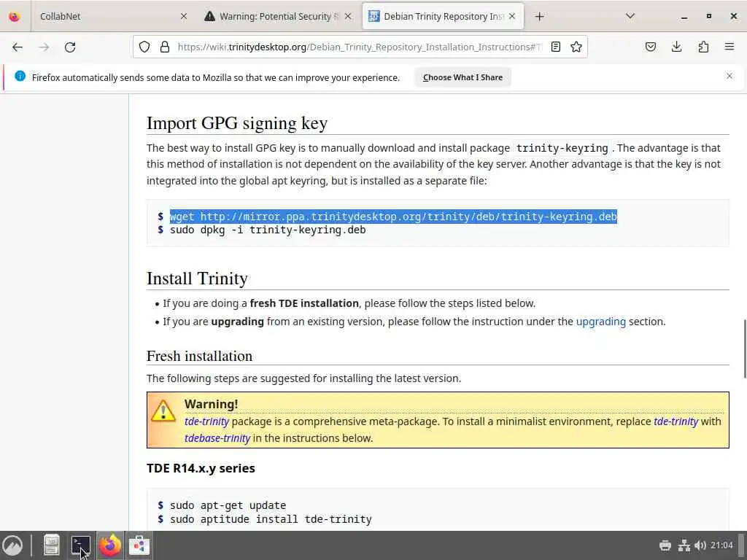Reload the current page
Image resolution: width=747 pixels, height=560 pixels.
70,47
